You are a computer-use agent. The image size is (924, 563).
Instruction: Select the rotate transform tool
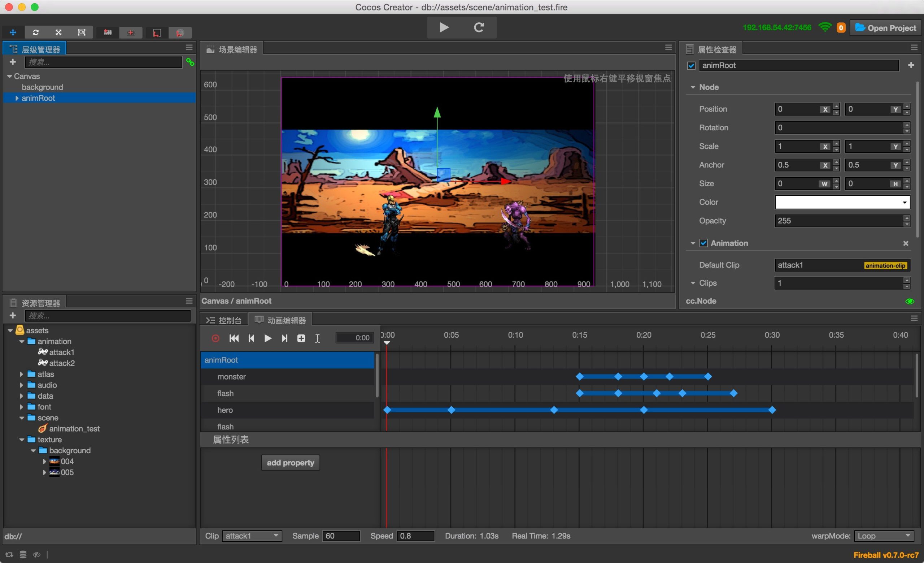pos(36,32)
